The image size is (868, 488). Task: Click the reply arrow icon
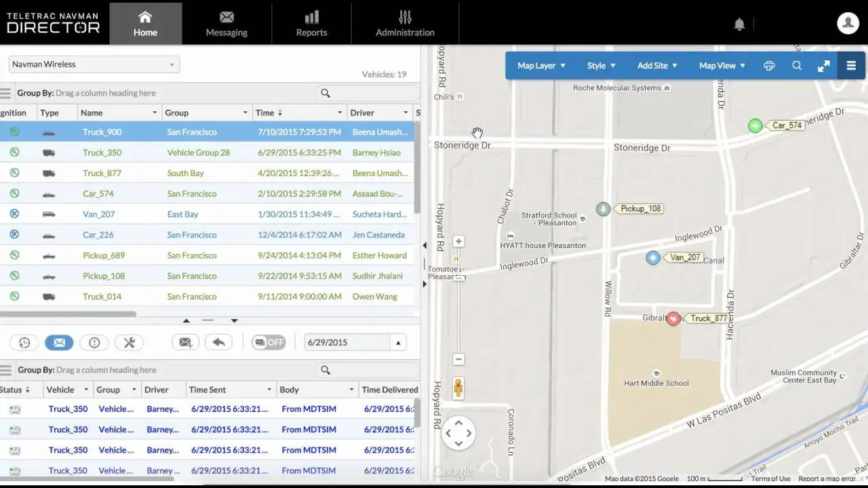[x=218, y=342]
